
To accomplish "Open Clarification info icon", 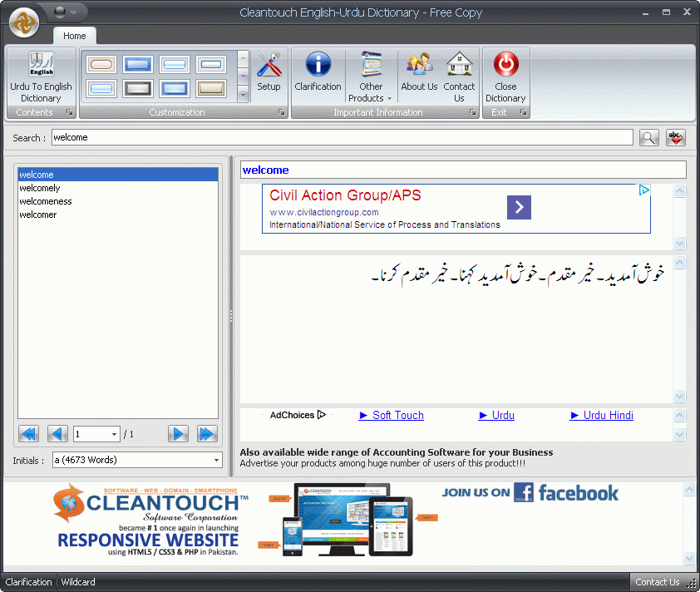I will pyautogui.click(x=318, y=64).
